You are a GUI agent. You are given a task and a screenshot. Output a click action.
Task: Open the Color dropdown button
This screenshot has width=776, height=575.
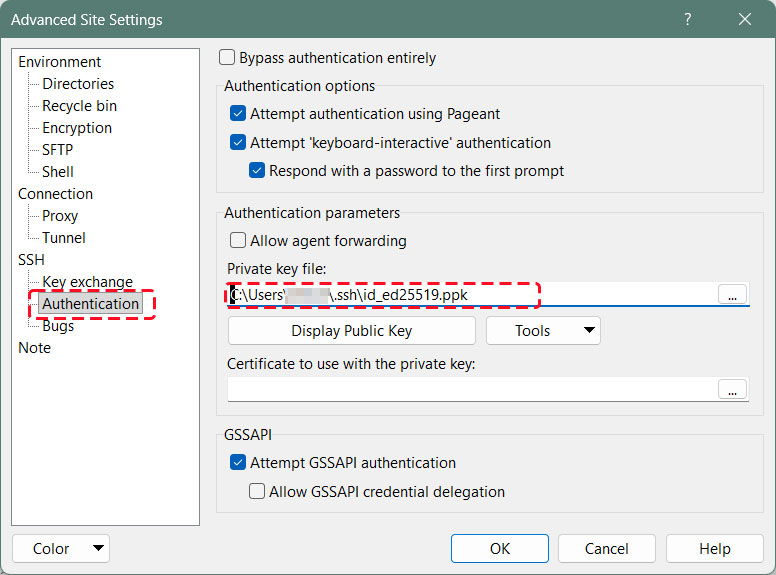coord(61,549)
